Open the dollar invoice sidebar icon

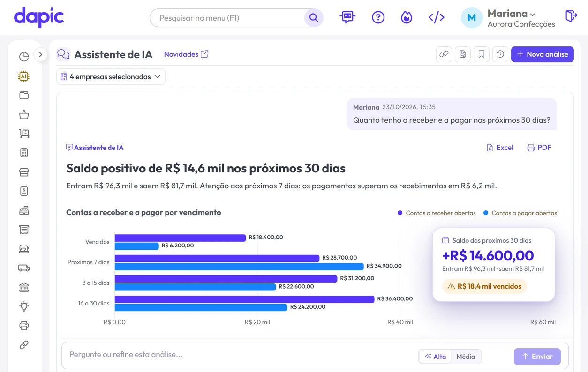pos(24,191)
